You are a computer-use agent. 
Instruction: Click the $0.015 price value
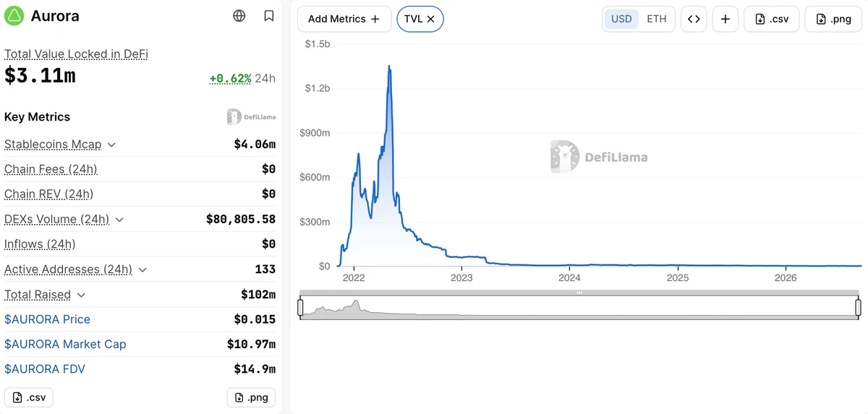tap(255, 319)
